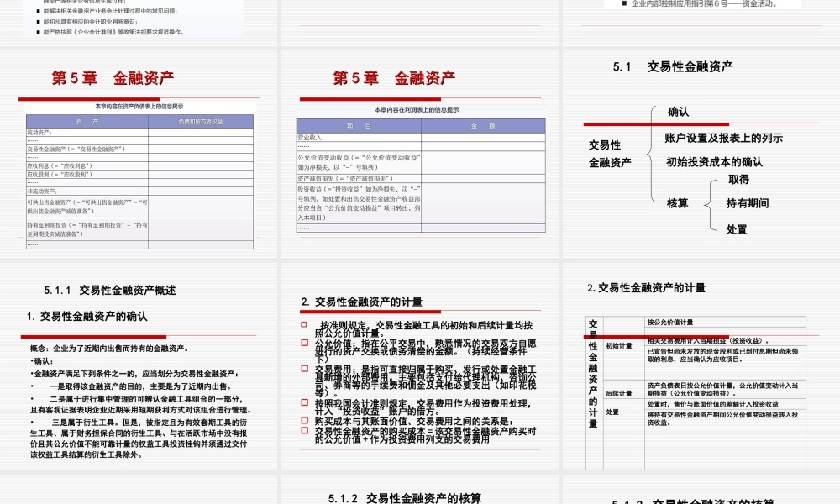Click 处置 in the 5.1 outline slide
This screenshot has height=504, width=840.
(737, 229)
